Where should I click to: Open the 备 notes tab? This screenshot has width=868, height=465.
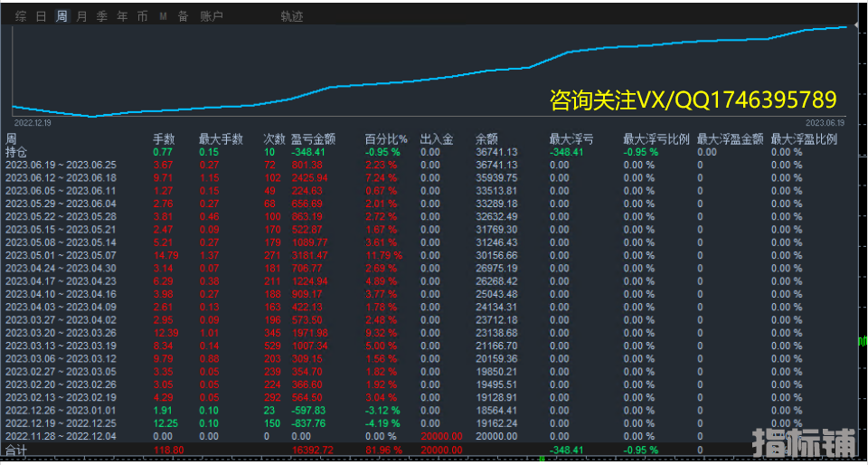point(183,16)
